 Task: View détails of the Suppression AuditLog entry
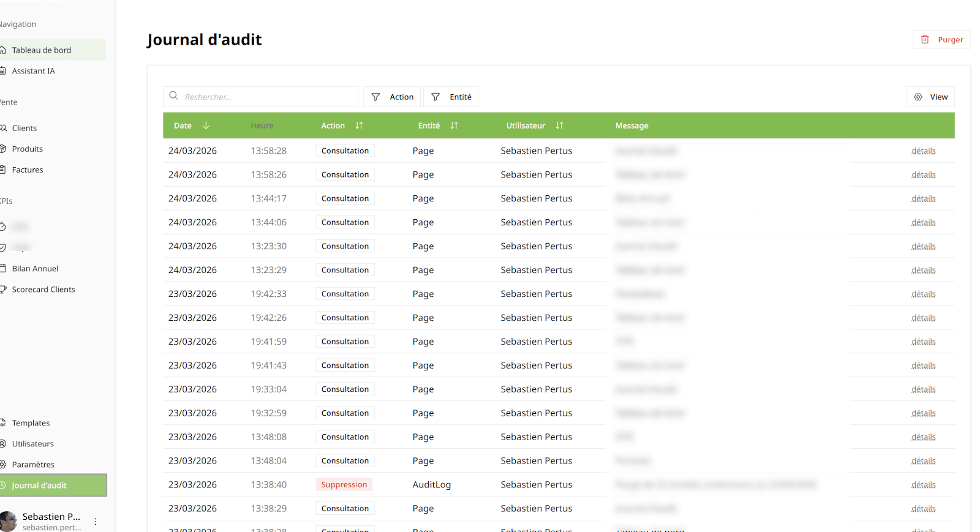pyautogui.click(x=923, y=485)
